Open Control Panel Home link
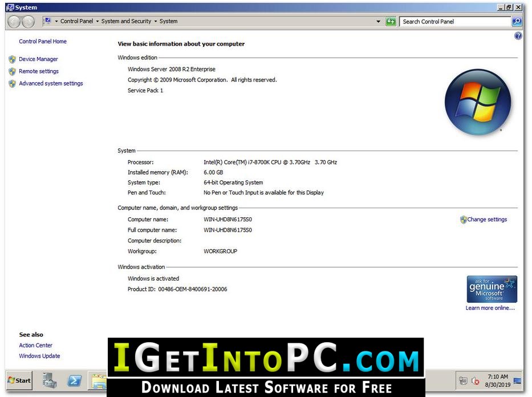 tap(43, 42)
